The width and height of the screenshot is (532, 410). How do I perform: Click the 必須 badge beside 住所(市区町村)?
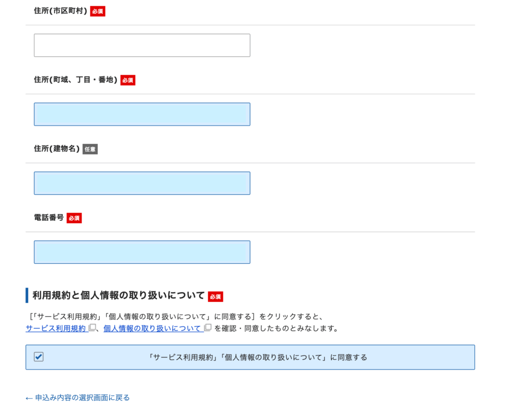98,11
